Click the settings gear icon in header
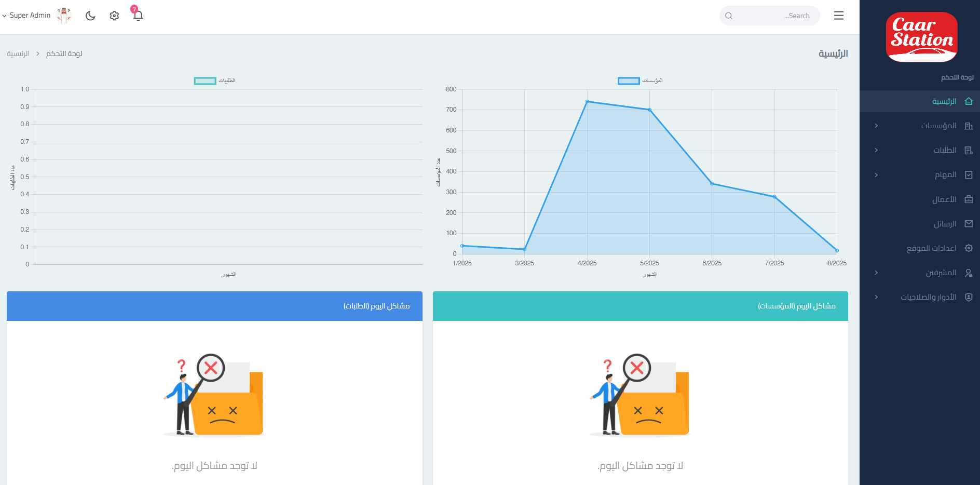 point(114,16)
